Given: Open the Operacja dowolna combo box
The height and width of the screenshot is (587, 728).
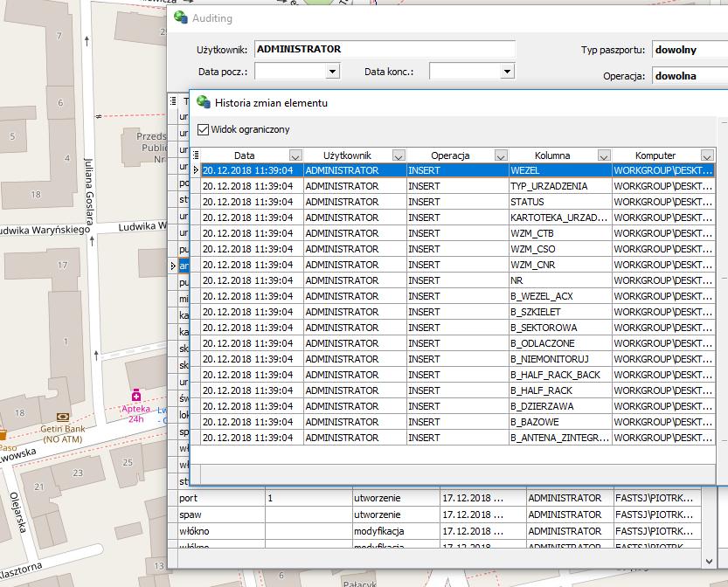Looking at the screenshot, I should pyautogui.click(x=690, y=76).
